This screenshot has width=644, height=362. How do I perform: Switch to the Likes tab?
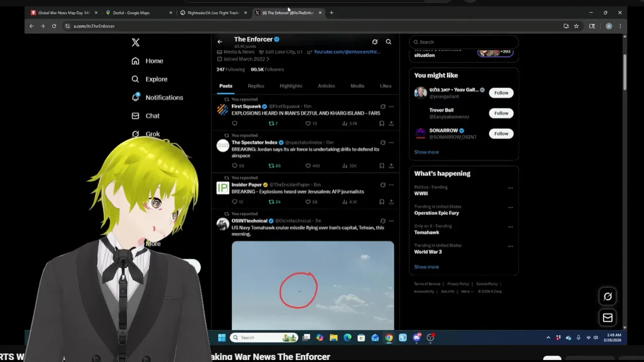pos(385,86)
